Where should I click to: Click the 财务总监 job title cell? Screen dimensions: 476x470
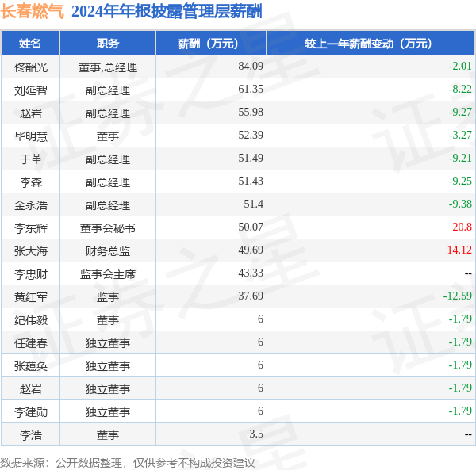pyautogui.click(x=108, y=251)
